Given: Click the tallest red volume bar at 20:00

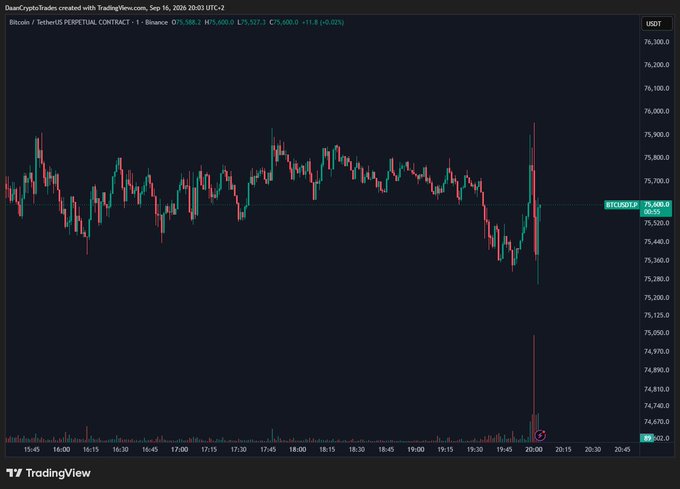Looking at the screenshot, I should [x=534, y=388].
